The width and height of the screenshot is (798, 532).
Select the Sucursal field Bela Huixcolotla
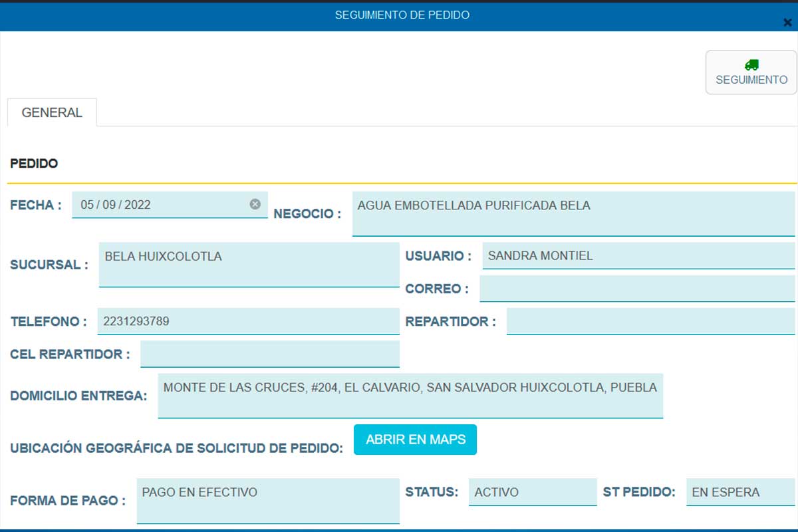249,265
